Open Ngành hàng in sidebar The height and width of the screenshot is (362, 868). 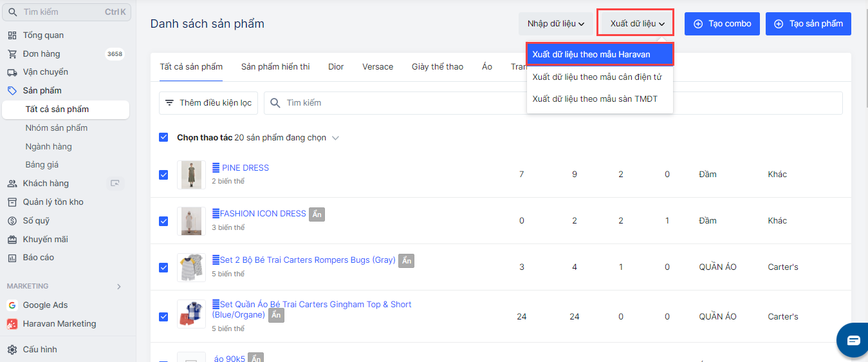tap(49, 147)
